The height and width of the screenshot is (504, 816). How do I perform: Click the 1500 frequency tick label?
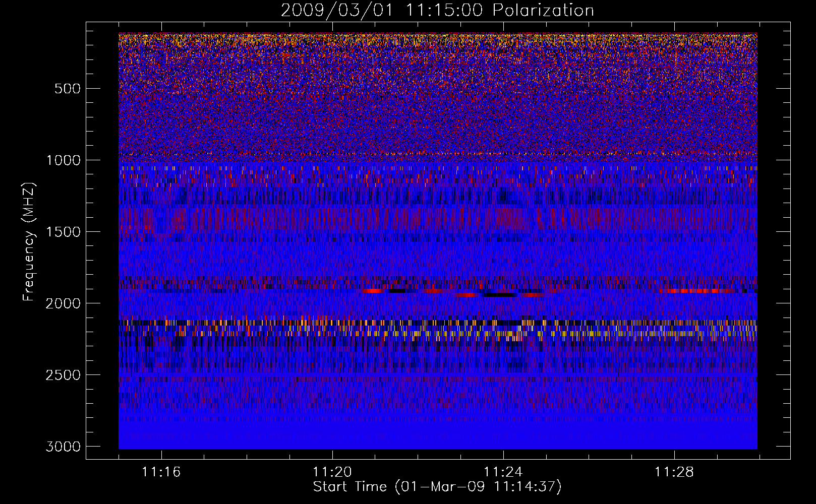pyautogui.click(x=63, y=232)
